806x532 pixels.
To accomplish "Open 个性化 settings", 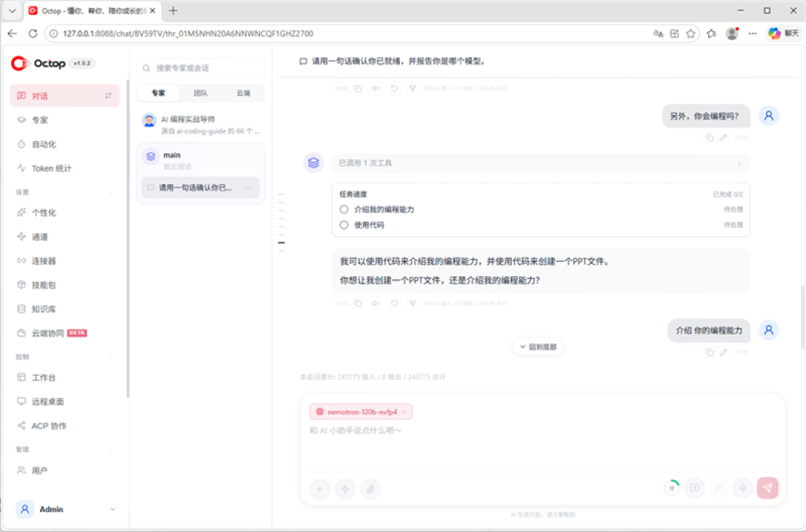I will pos(65,213).
